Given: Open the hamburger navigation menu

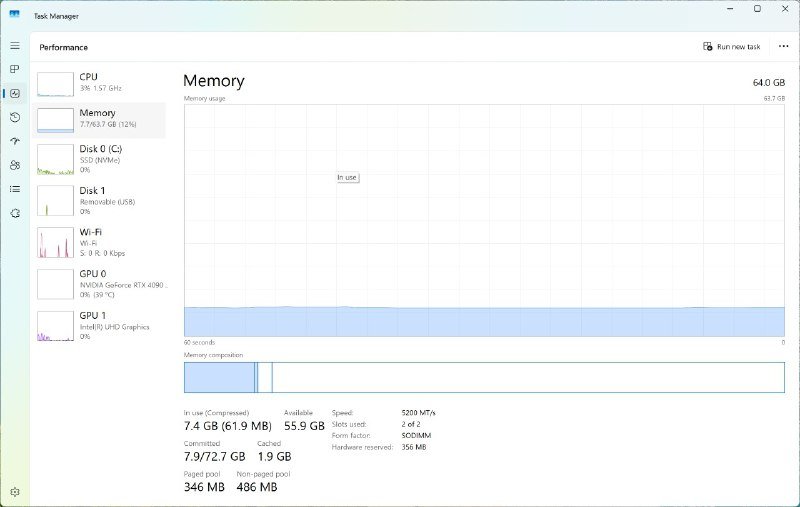Looking at the screenshot, I should point(15,46).
